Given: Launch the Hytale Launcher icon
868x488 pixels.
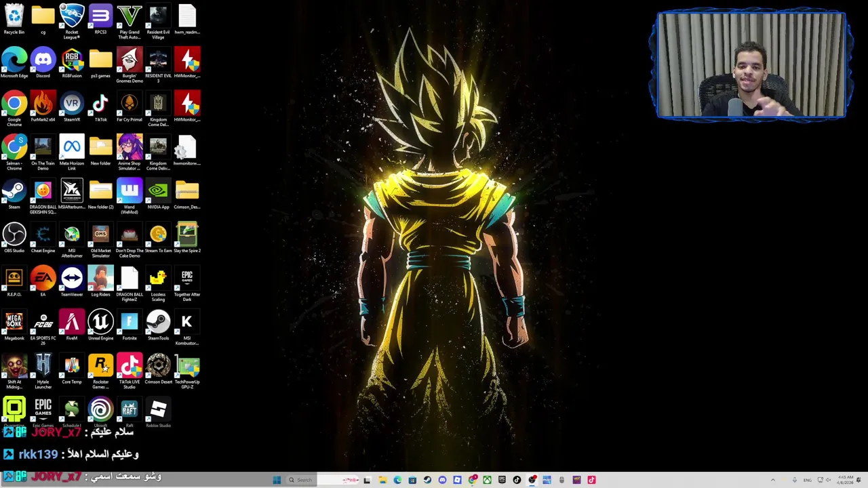Looking at the screenshot, I should 43,371.
